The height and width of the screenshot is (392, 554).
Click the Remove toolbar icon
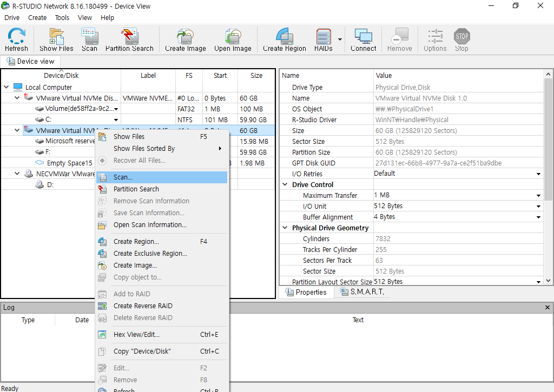pos(400,39)
